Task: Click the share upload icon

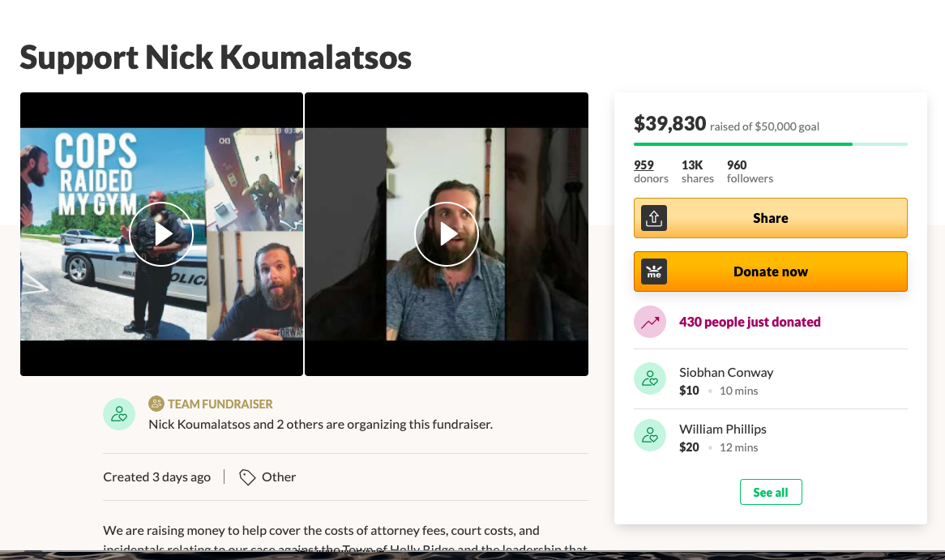Action: tap(654, 218)
